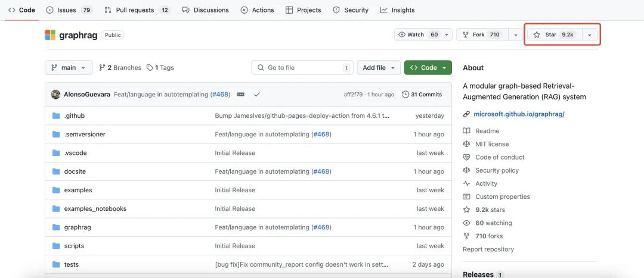Viewport: 644px width, 278px height.
Task: Open the examples_notebooks folder
Action: pos(95,209)
